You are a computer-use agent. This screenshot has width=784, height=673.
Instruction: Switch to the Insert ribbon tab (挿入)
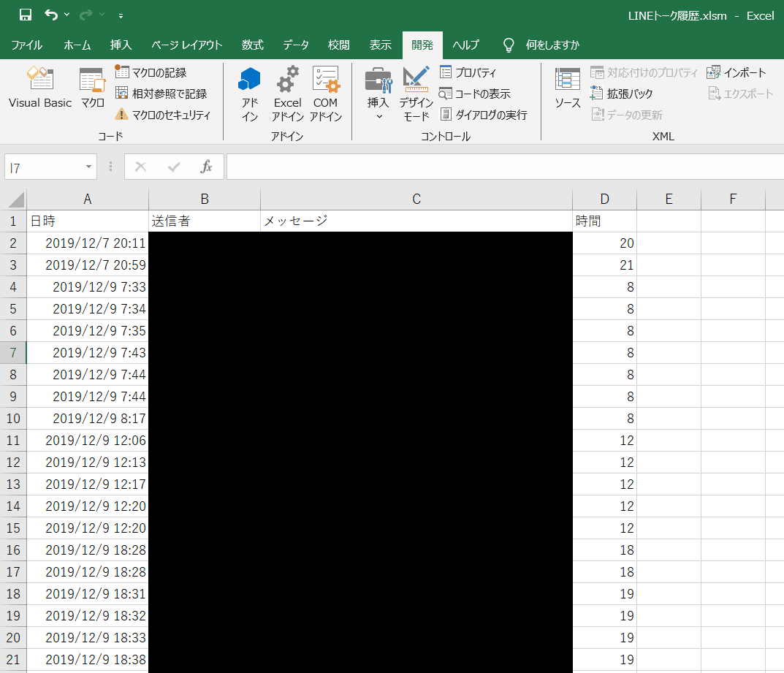[121, 45]
